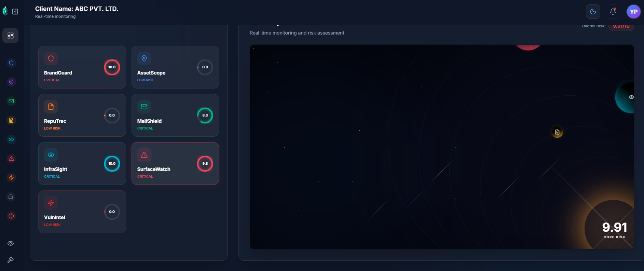This screenshot has width=644, height=271.
Task: Click the LOW RISK label under VulnIntel
Action: click(x=52, y=225)
